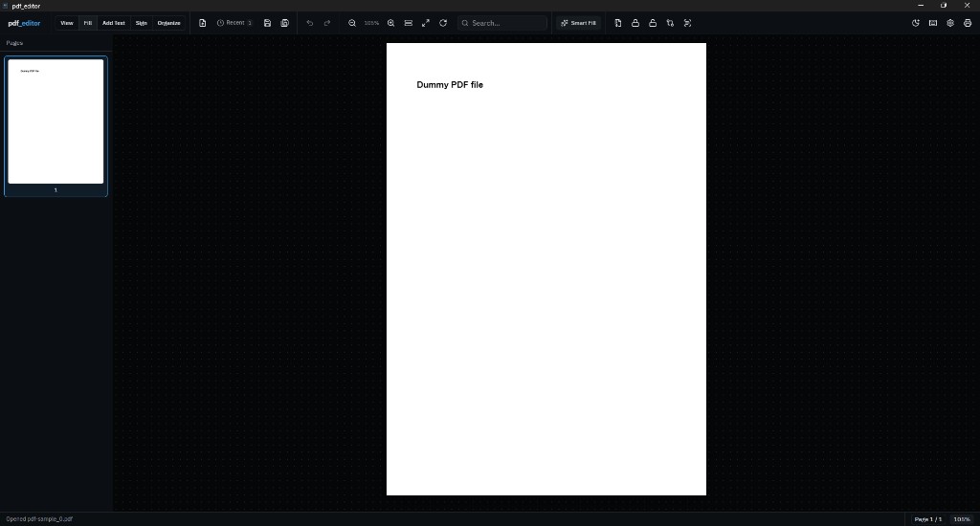980x526 pixels.
Task: Click the 'Dummy PDF file' heading text
Action: (x=450, y=85)
